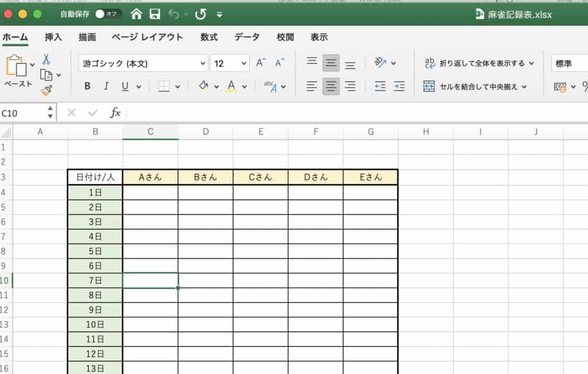Open the borders dropdown arrow
588x374 pixels.
pos(178,87)
